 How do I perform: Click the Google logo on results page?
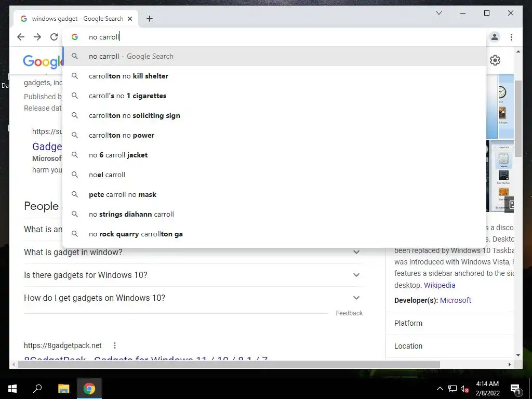(x=43, y=62)
